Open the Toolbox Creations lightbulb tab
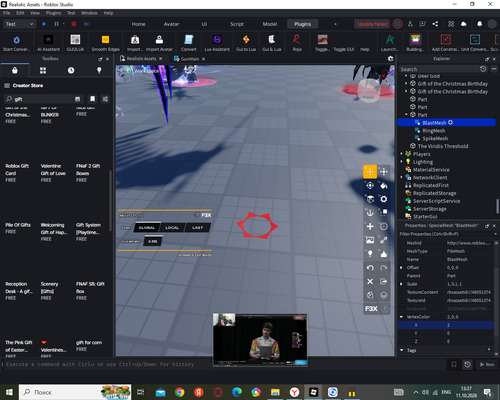500x400 pixels. (99, 70)
